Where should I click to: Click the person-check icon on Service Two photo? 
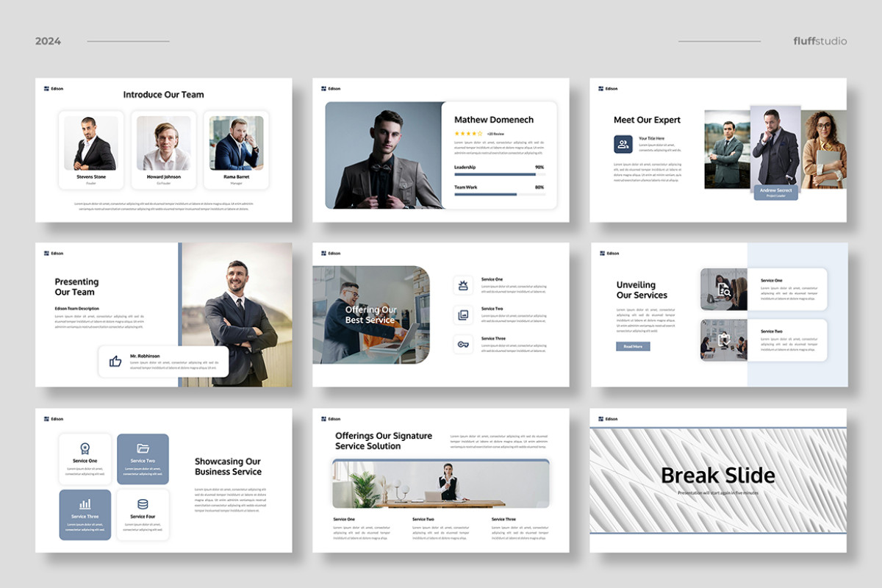click(724, 340)
